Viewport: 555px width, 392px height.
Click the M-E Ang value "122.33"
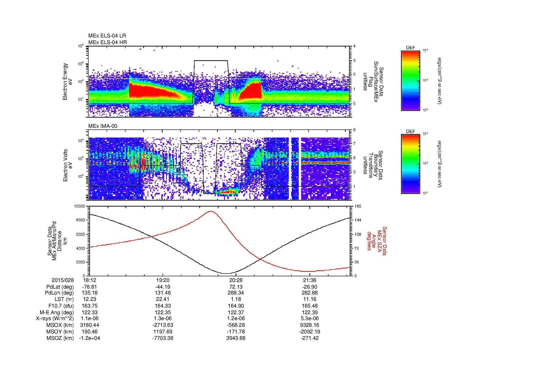point(89,312)
